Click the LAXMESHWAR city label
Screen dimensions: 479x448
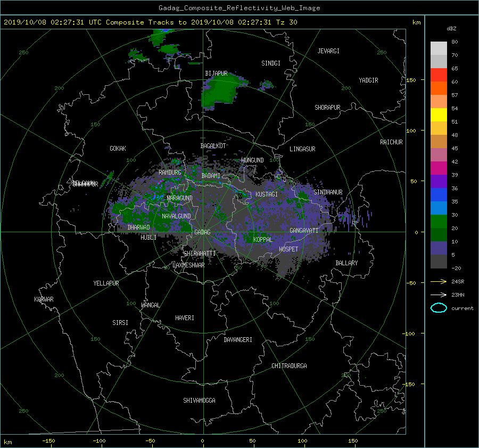188,265
